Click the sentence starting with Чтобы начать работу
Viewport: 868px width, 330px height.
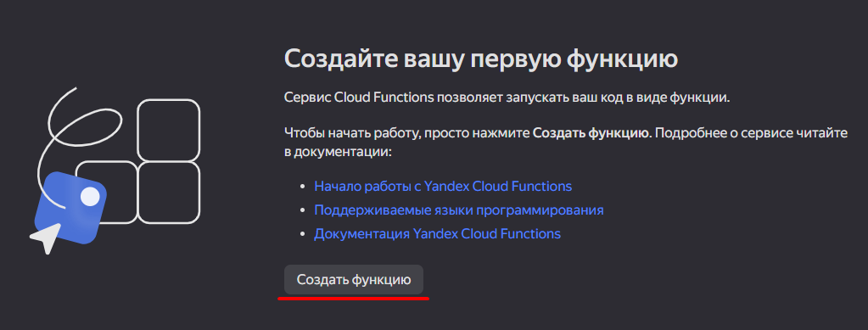[x=566, y=143]
